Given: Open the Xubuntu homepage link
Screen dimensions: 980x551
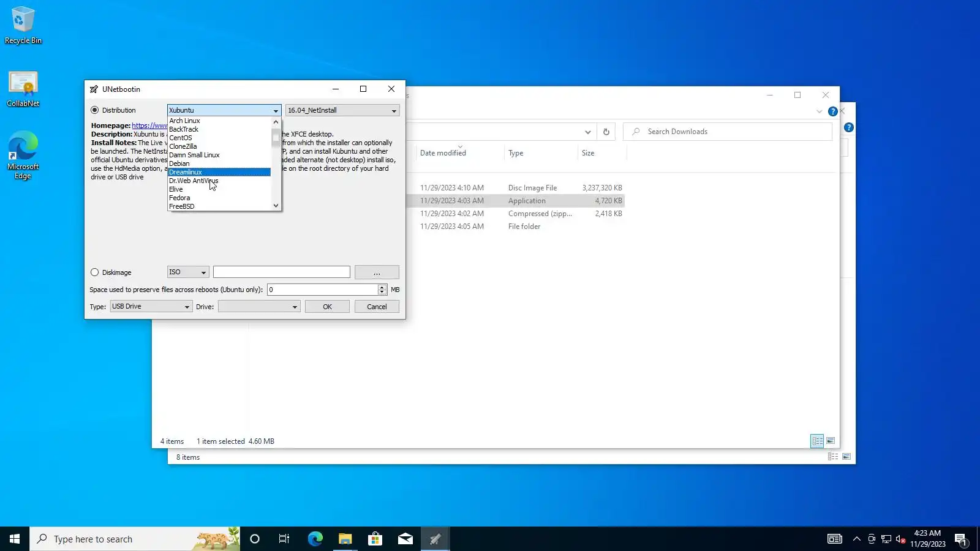Looking at the screenshot, I should 149,126.
